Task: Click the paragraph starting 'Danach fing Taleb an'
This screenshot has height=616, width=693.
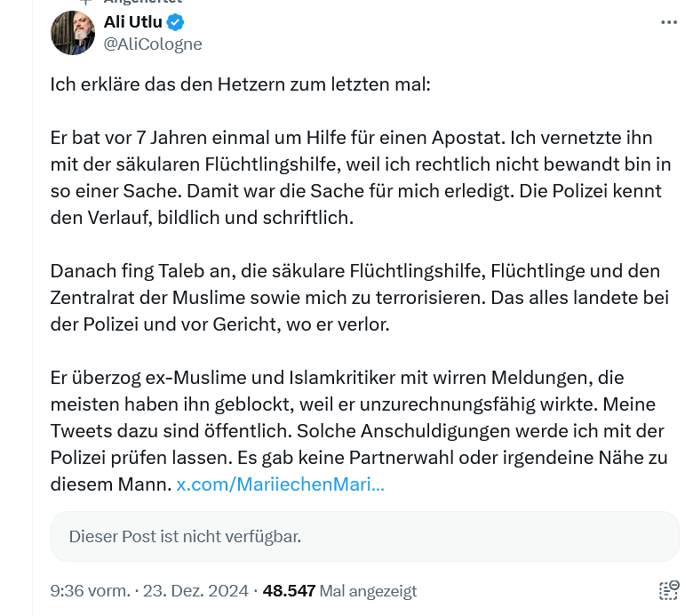Action: 355,298
